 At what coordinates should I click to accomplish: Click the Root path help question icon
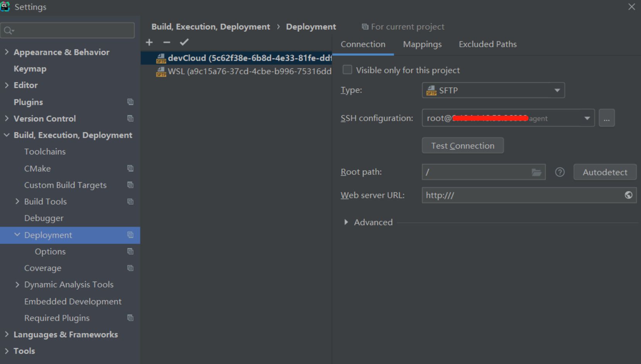[560, 172]
